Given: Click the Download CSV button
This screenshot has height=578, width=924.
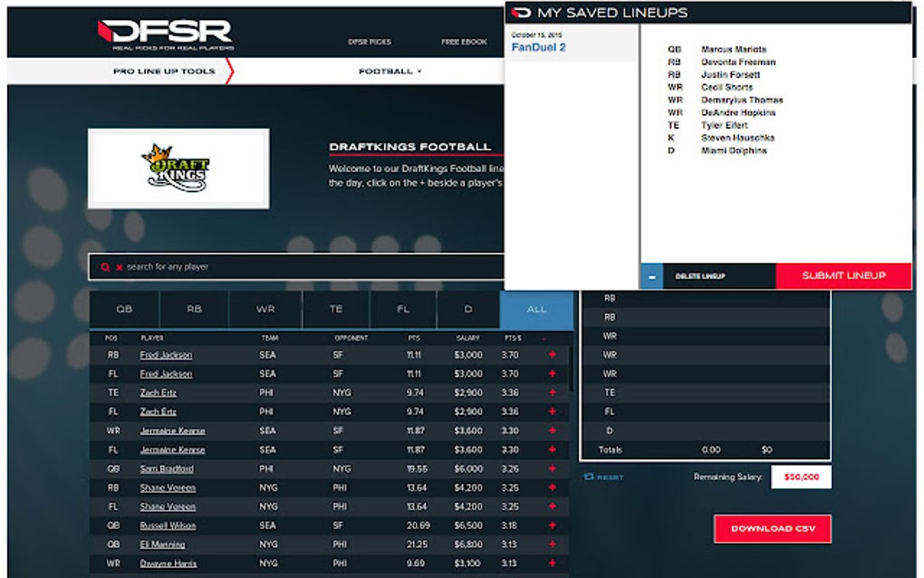Looking at the screenshot, I should tap(775, 528).
